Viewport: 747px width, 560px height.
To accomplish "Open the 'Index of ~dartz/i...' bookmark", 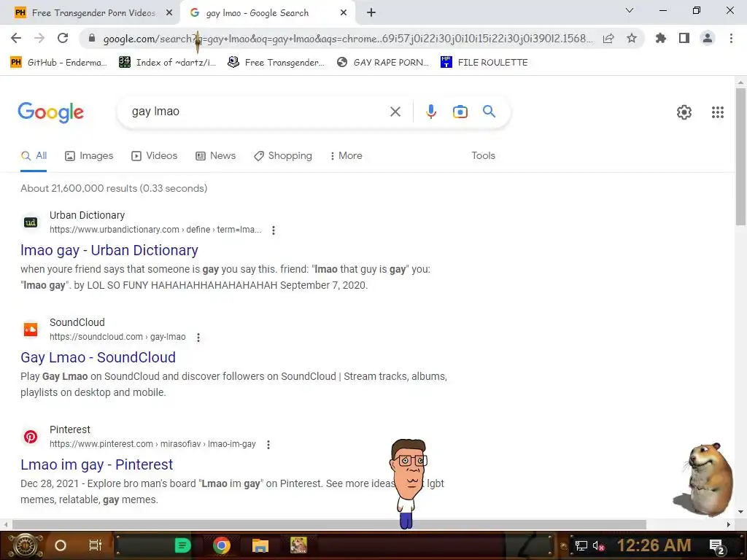I will [x=168, y=63].
